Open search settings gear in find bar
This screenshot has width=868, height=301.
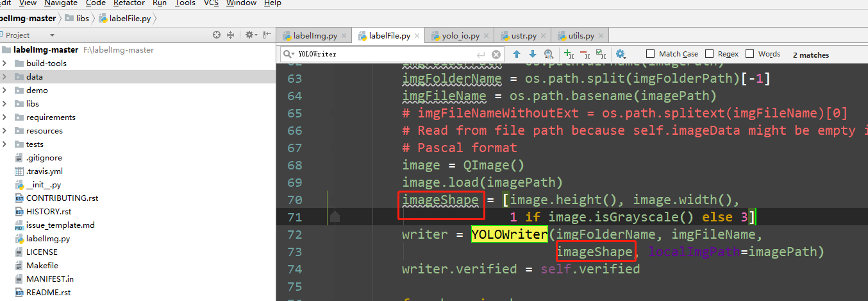(621, 55)
